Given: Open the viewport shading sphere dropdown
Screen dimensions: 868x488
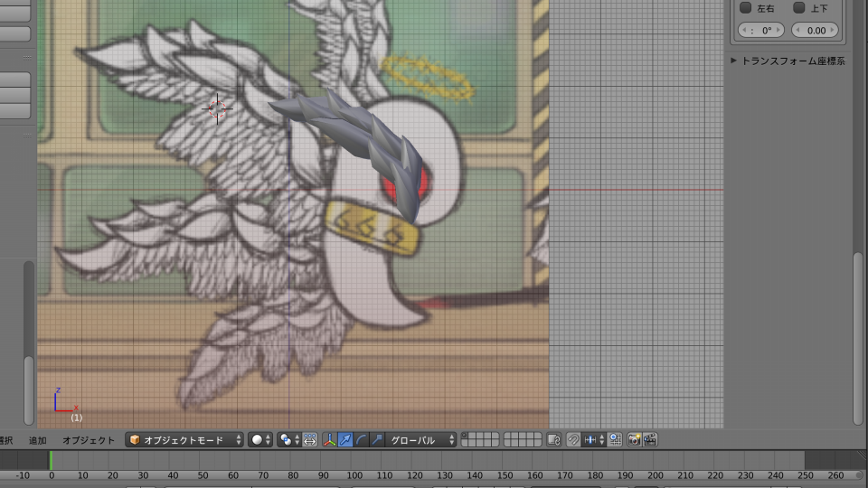Looking at the screenshot, I should 260,440.
